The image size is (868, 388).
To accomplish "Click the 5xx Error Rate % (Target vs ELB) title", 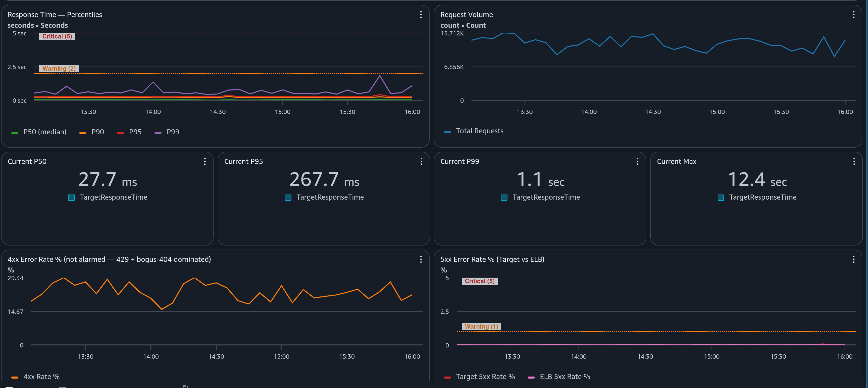I will [492, 259].
